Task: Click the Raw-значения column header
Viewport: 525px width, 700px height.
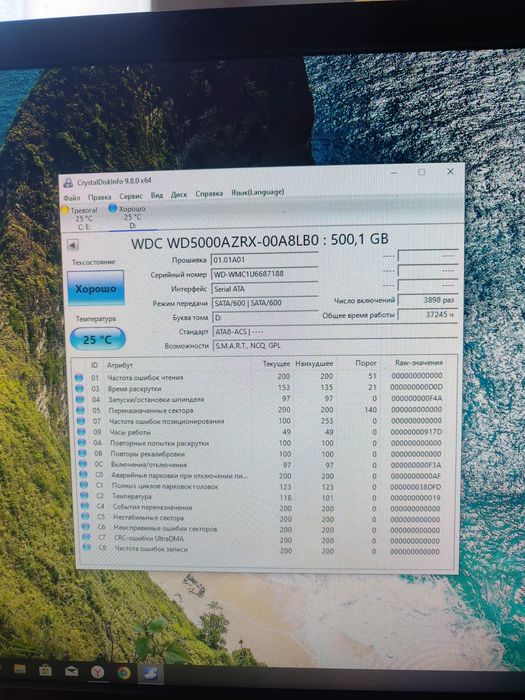Action: (418, 362)
